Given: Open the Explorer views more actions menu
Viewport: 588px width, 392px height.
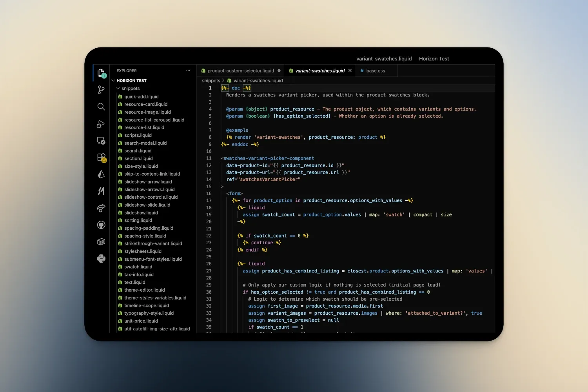Looking at the screenshot, I should coord(188,71).
